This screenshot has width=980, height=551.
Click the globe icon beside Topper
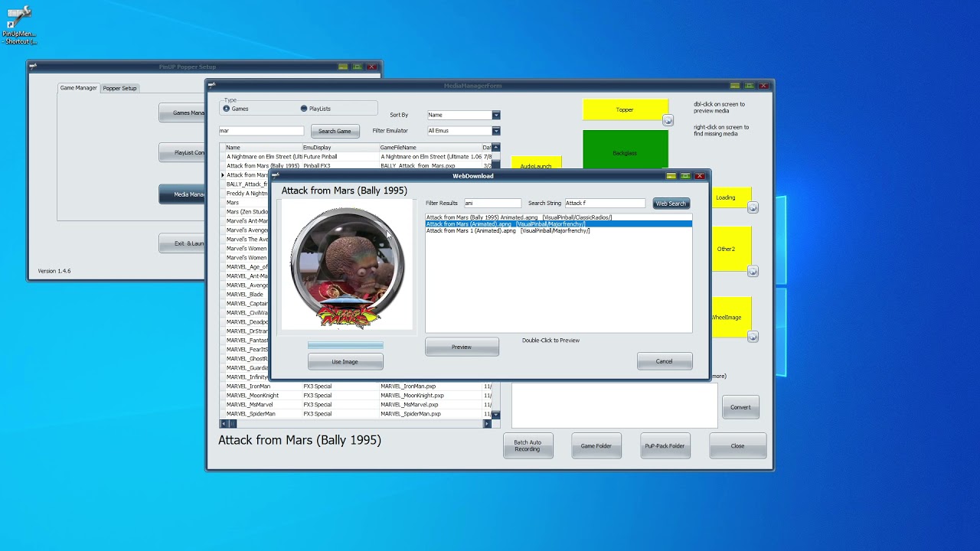click(668, 120)
